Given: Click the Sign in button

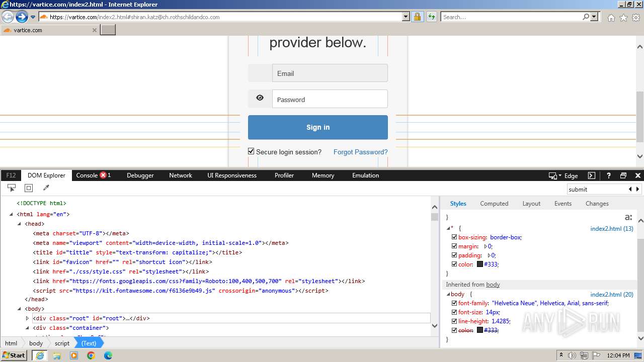Looking at the screenshot, I should point(318,127).
